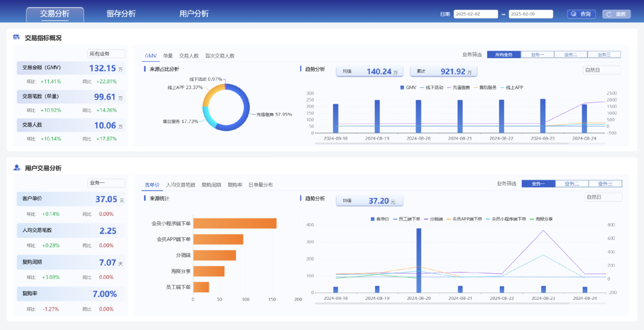
Task: Click the 交易金额 (GMV) 132.15 万 metric card
Action: click(x=71, y=68)
